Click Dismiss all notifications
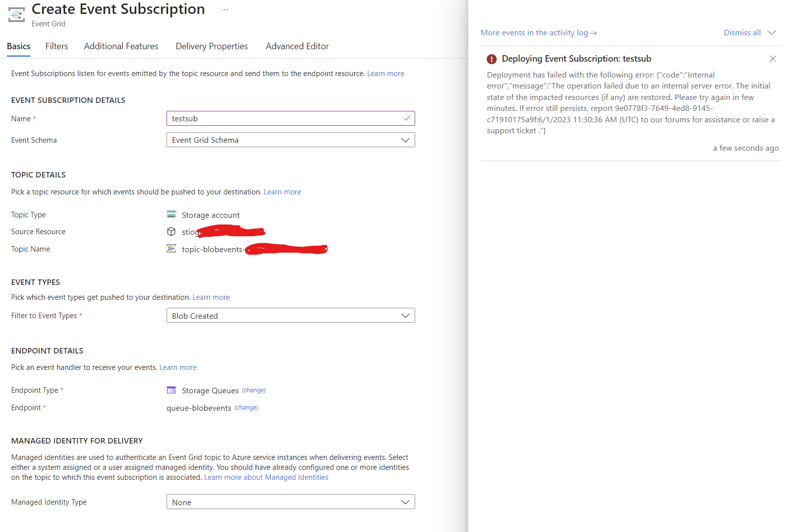Screen dimensions: 791x532 pyautogui.click(x=742, y=33)
